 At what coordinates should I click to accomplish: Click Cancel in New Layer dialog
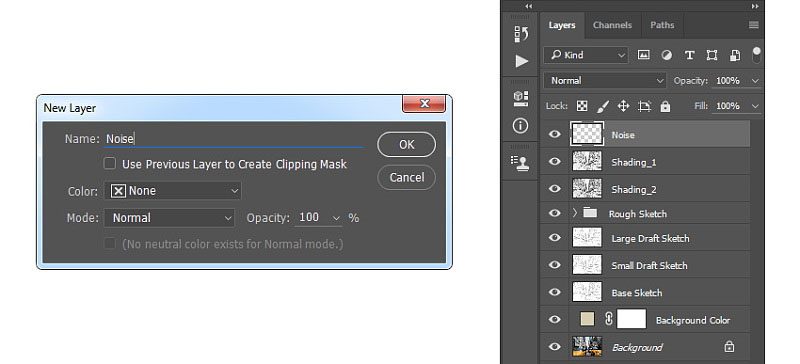(407, 178)
